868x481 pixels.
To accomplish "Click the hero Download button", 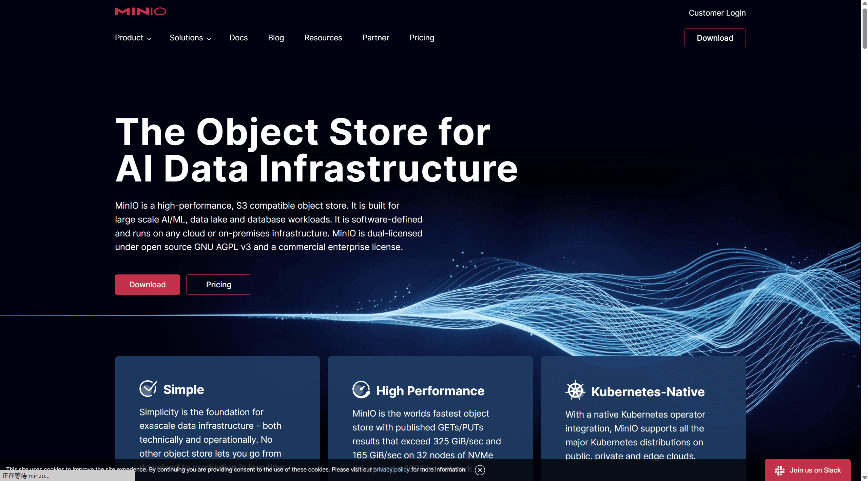I will (x=148, y=284).
